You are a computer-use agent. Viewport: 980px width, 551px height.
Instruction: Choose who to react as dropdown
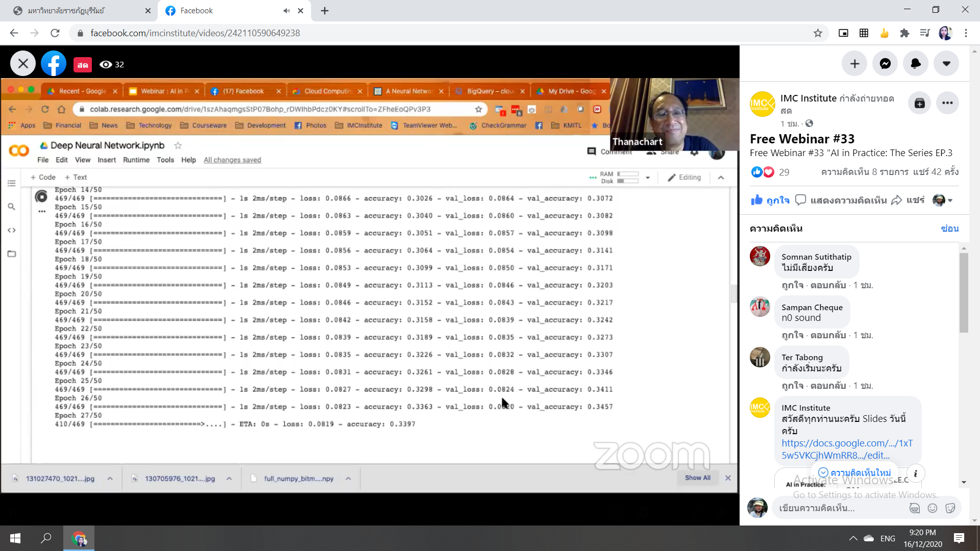click(943, 201)
